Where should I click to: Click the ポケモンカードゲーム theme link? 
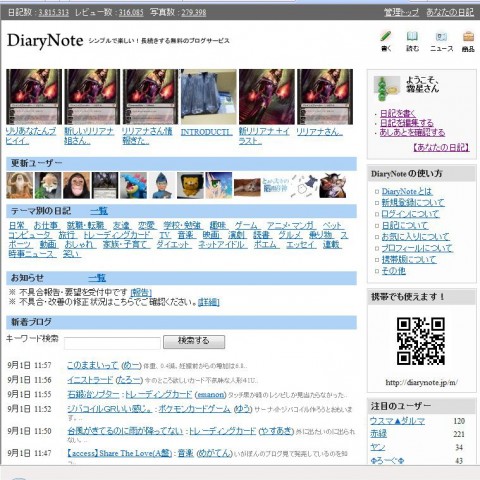[x=194, y=409]
